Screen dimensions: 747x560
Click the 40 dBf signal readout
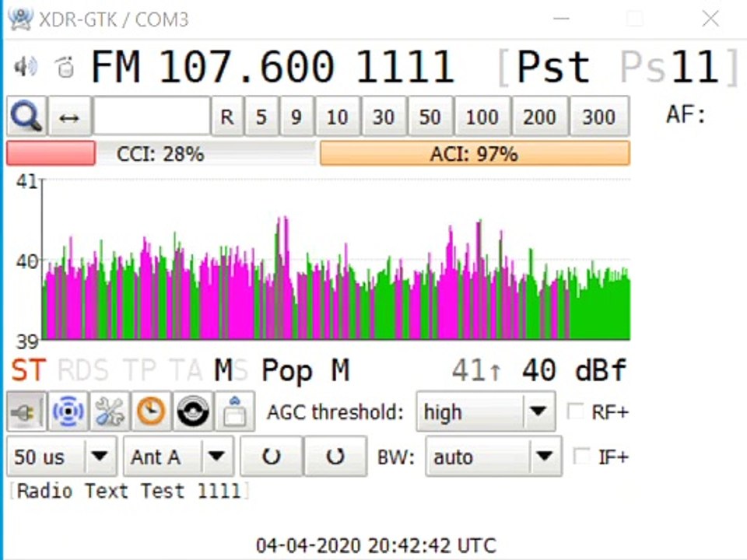point(573,370)
